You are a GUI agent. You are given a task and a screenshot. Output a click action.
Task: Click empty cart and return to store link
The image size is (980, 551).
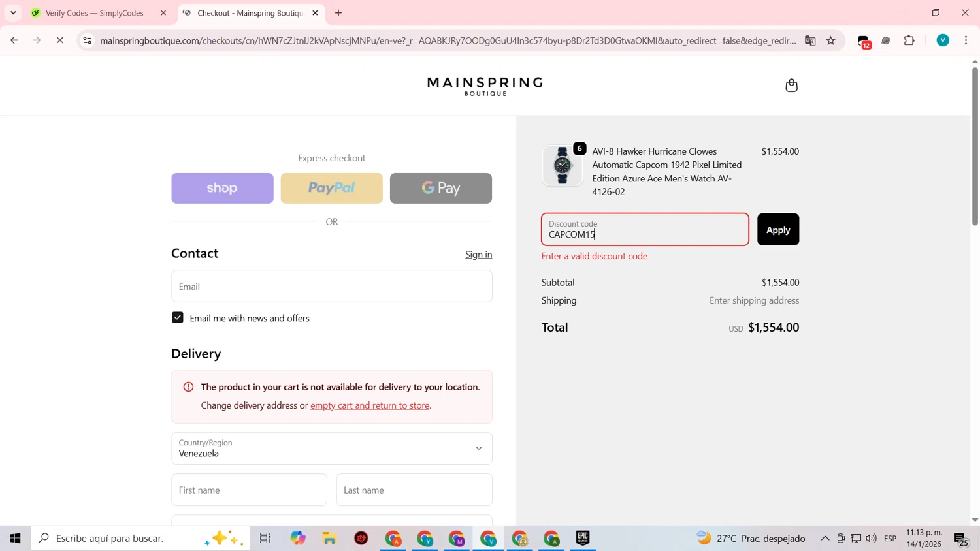pyautogui.click(x=370, y=405)
